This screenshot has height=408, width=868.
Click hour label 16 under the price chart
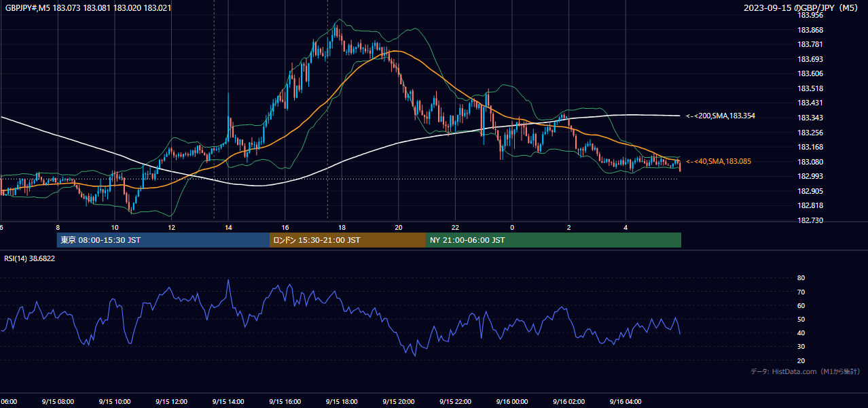click(285, 227)
